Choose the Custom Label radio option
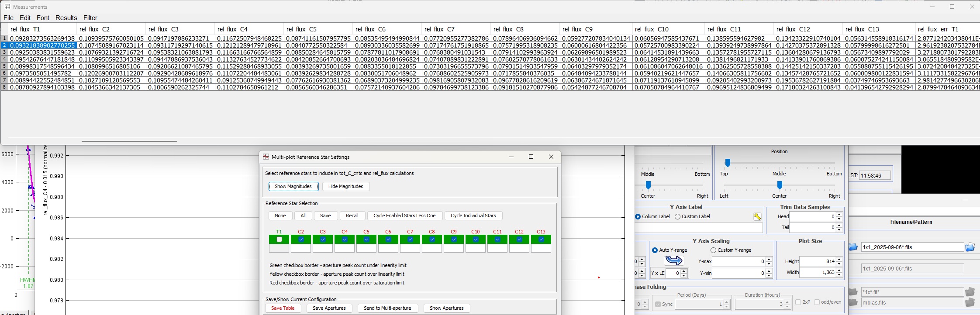The width and height of the screenshot is (980, 315). click(677, 216)
